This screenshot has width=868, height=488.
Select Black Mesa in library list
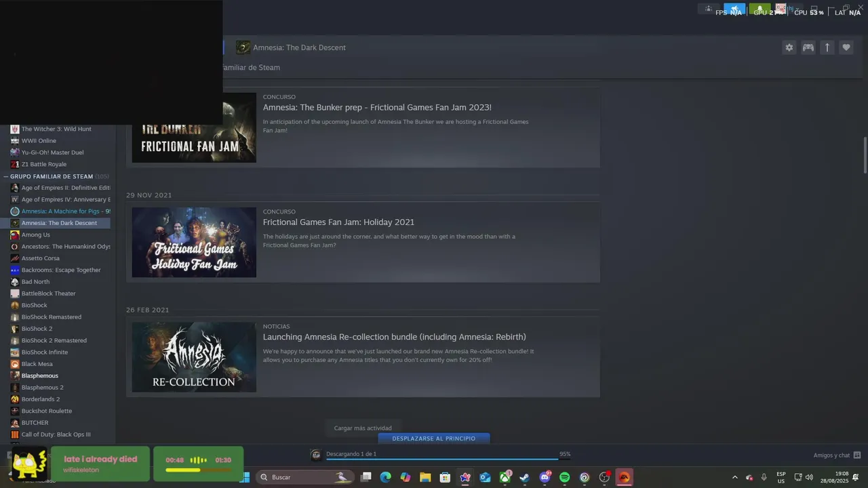coord(37,364)
